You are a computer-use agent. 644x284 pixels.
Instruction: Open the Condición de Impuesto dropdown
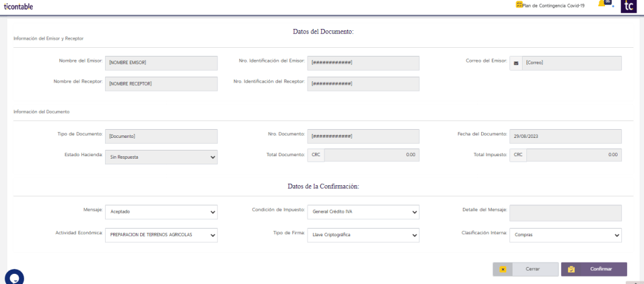point(363,212)
